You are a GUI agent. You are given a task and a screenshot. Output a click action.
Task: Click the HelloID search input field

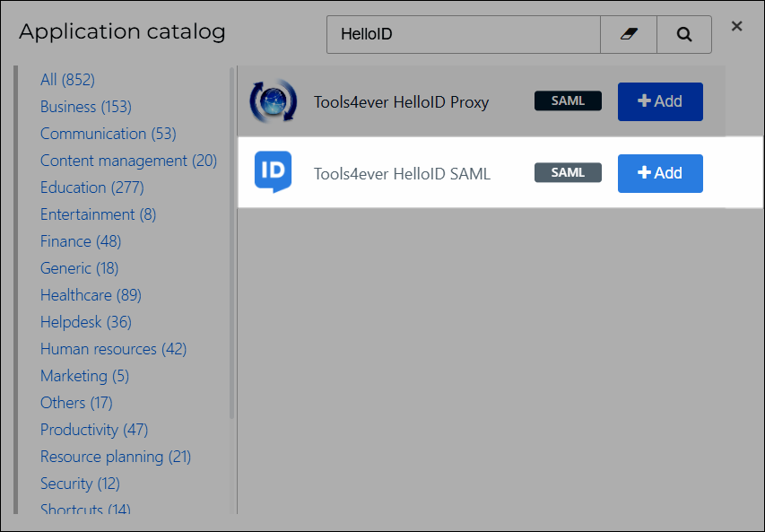click(464, 34)
